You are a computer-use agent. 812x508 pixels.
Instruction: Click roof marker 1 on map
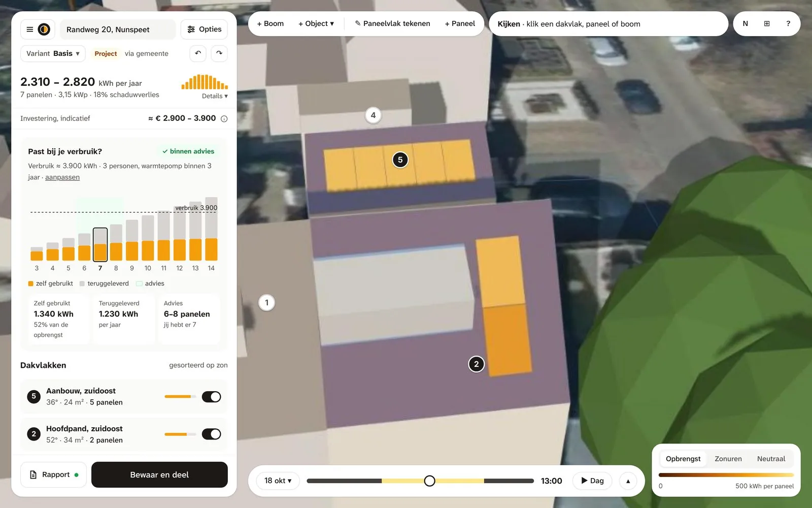266,303
